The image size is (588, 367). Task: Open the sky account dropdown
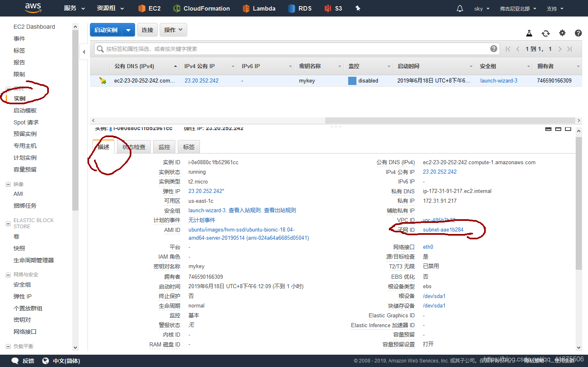pyautogui.click(x=482, y=9)
